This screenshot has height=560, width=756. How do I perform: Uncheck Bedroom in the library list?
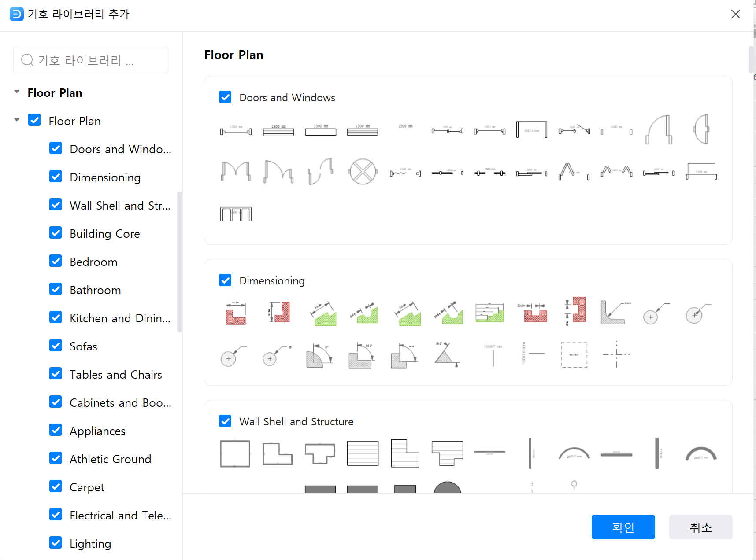(x=56, y=261)
